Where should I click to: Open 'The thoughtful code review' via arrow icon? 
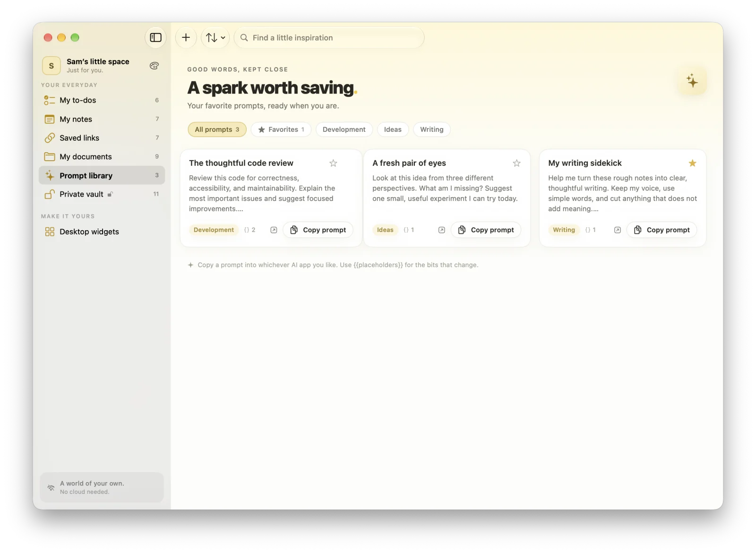pyautogui.click(x=274, y=230)
